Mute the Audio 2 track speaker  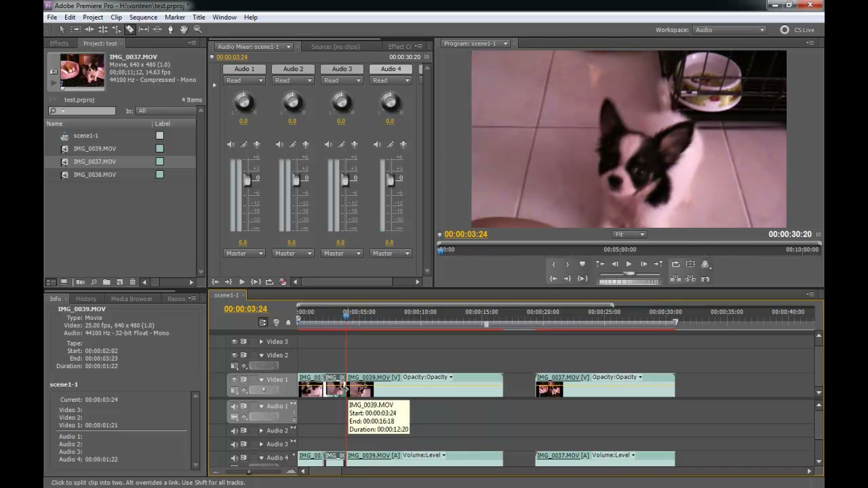click(x=234, y=430)
